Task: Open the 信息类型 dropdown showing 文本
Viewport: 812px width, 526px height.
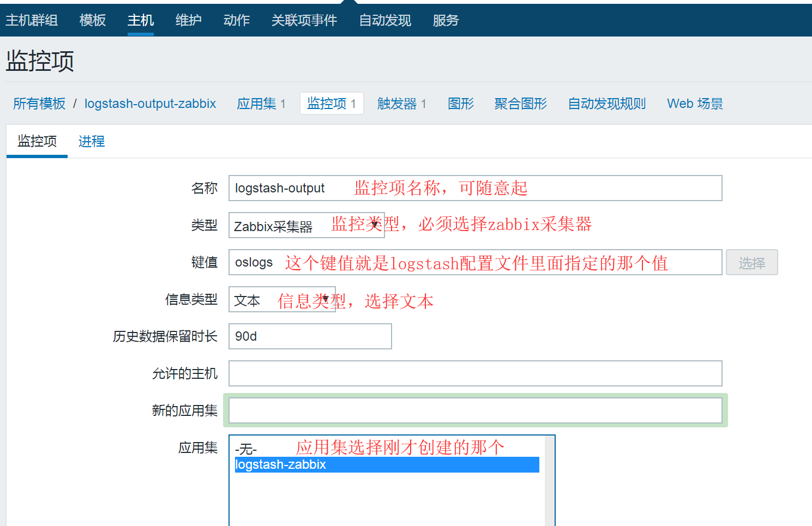Action: [x=282, y=299]
